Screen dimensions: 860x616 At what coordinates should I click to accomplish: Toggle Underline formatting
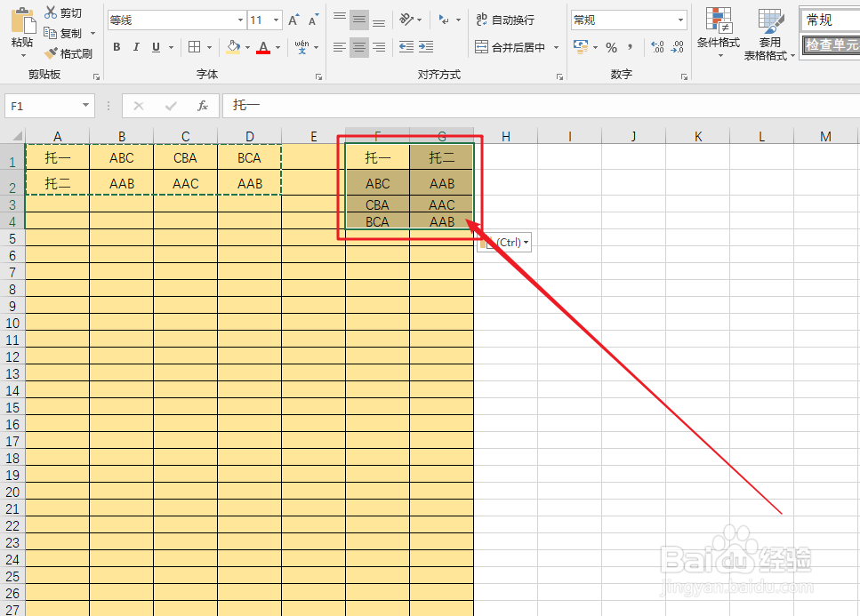pyautogui.click(x=156, y=47)
